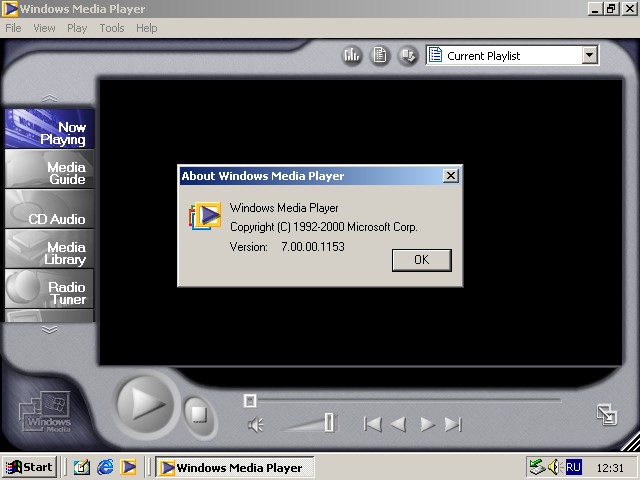Image resolution: width=640 pixels, height=480 pixels.
Task: Click the fast forward button
Action: pyautogui.click(x=427, y=424)
